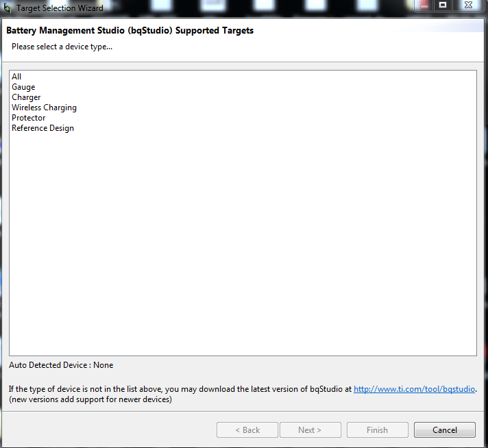Click the Back button
The image size is (488, 448).
point(247,430)
